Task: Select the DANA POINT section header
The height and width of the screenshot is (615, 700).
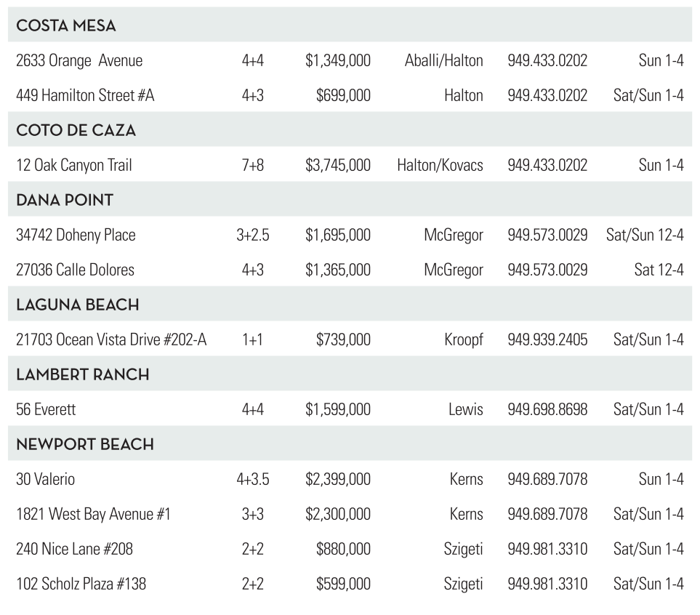Action: pos(65,201)
